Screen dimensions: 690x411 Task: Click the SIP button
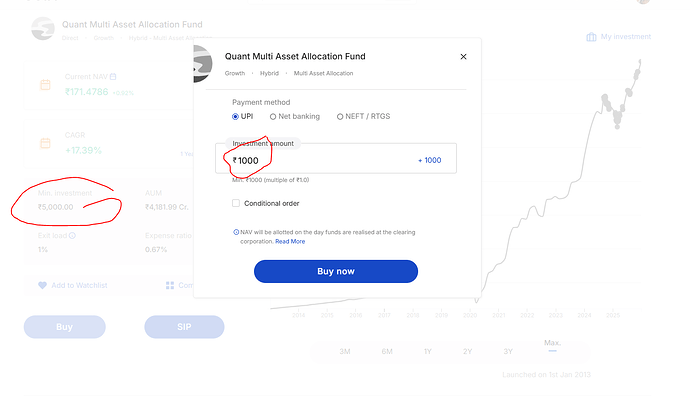point(184,326)
